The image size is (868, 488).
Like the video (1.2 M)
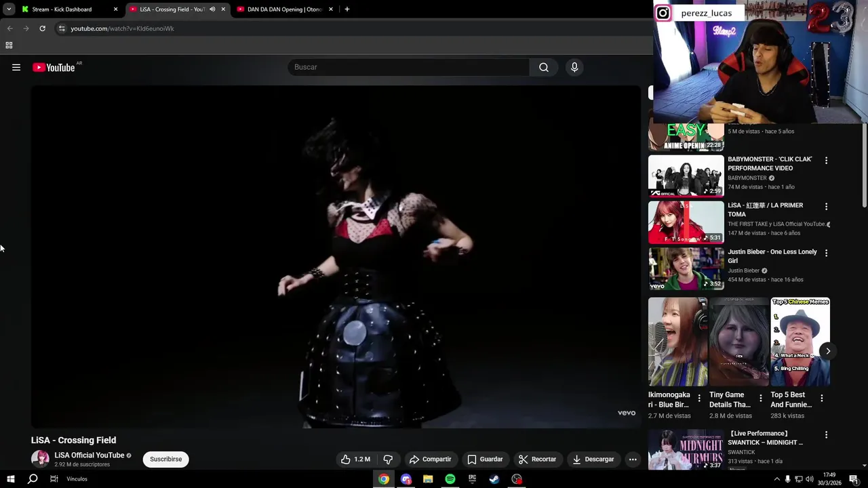click(356, 459)
